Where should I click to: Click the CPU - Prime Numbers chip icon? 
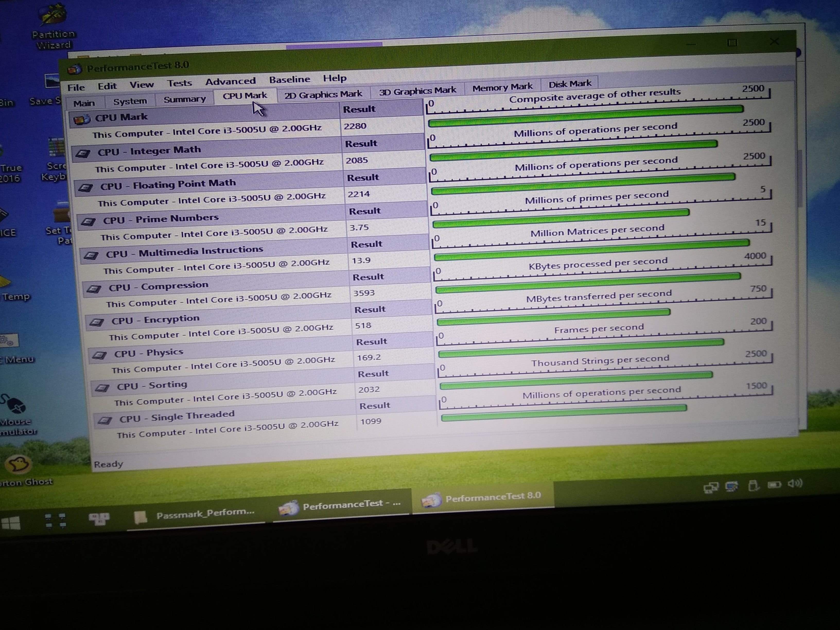click(88, 221)
